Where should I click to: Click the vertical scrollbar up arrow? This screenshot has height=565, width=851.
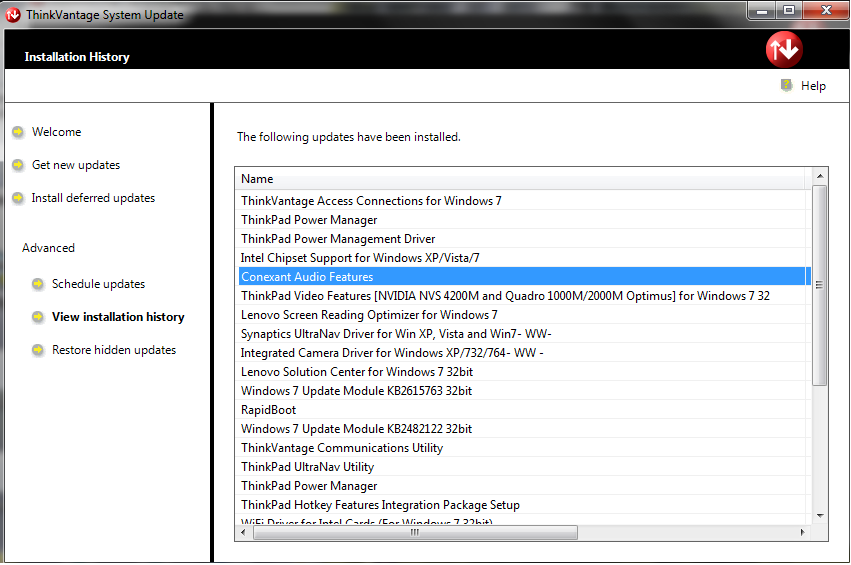click(820, 176)
